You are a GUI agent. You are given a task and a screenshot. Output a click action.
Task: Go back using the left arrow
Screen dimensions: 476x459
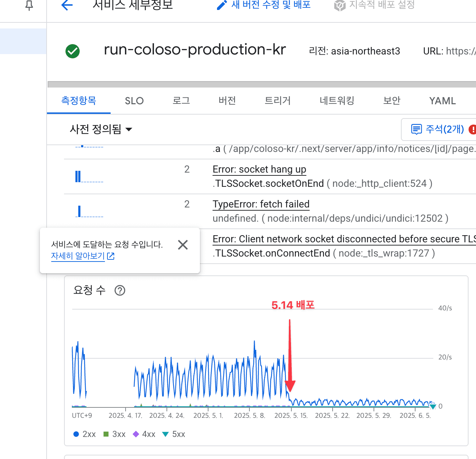point(67,5)
